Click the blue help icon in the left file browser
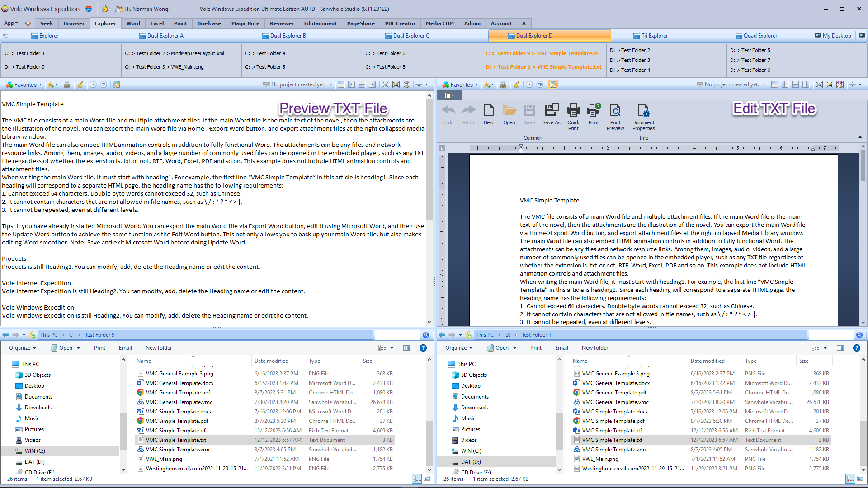This screenshot has height=488, width=868. pos(423,348)
